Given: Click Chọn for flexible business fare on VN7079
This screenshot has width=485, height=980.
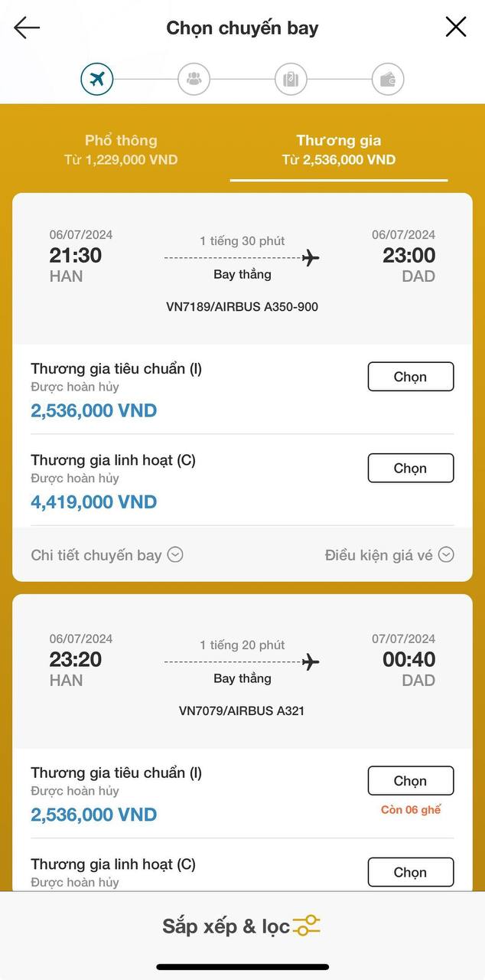Looking at the screenshot, I should point(411,872).
